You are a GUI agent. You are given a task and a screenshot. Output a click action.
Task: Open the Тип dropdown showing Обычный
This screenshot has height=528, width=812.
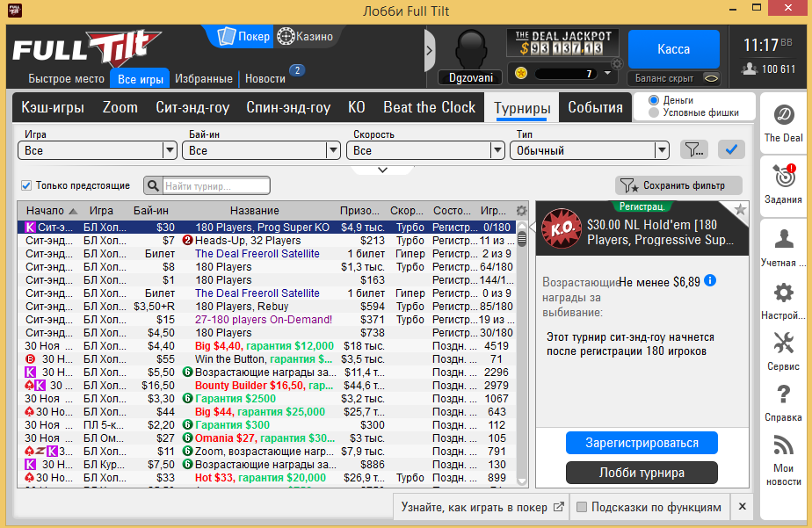coord(590,150)
